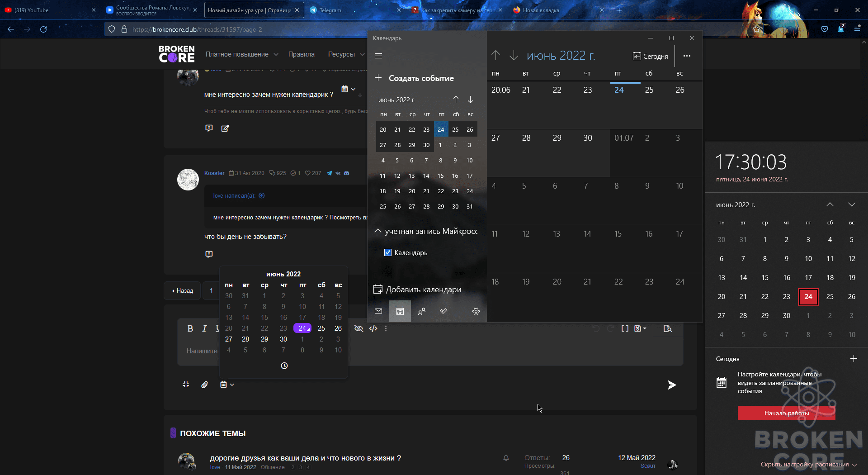Toggle italic formatting in forum editor

click(204, 328)
